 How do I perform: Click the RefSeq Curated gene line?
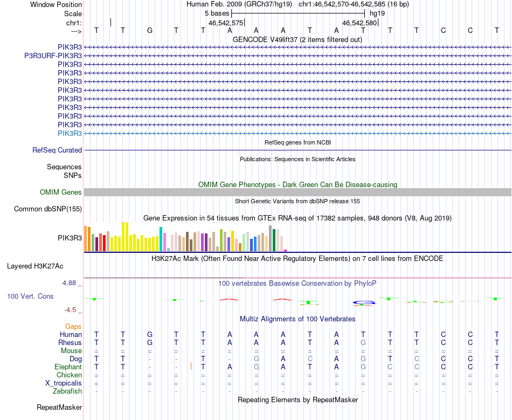[297, 150]
